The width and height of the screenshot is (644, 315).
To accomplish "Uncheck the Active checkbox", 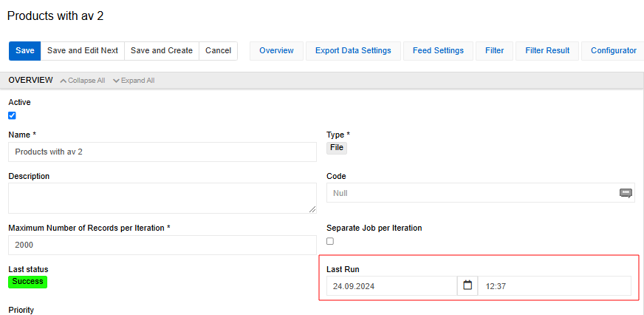I will (12, 115).
